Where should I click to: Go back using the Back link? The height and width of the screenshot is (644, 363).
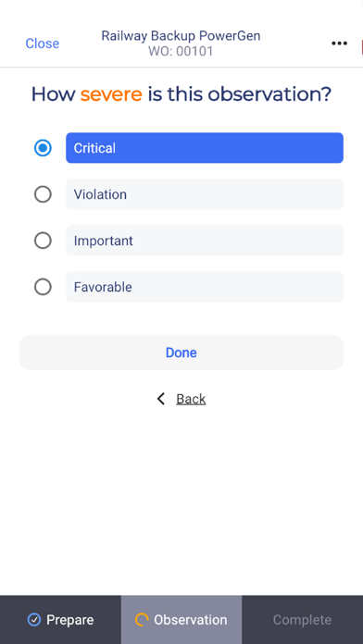pos(191,399)
